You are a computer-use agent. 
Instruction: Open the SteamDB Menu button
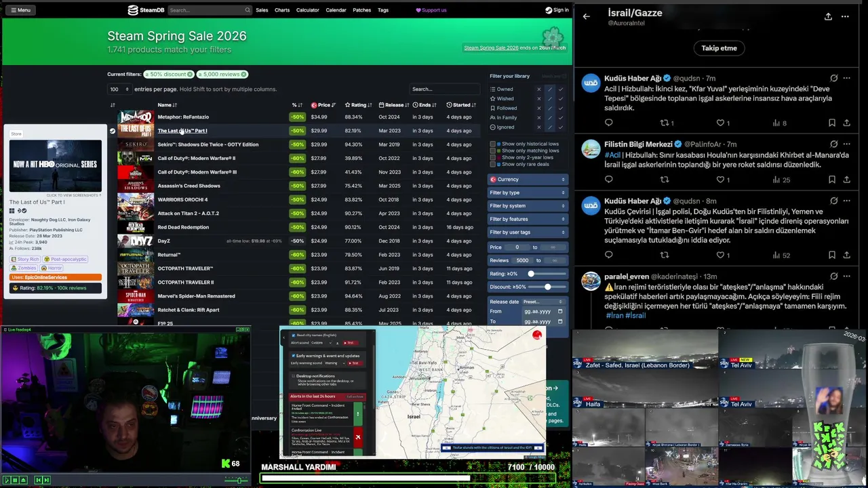(x=20, y=10)
